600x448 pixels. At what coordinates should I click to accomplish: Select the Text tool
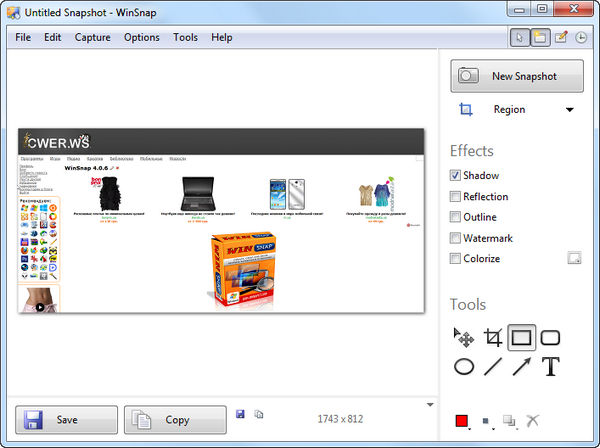tap(550, 367)
